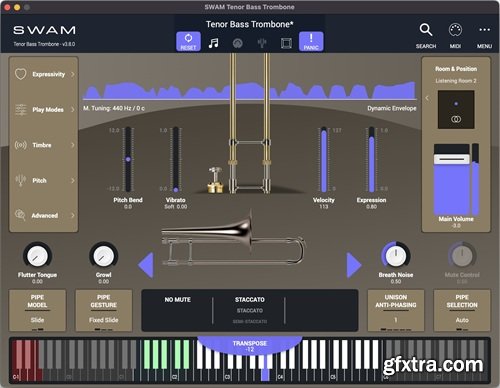Click the dynamic envelope waveform display

pos(250,90)
